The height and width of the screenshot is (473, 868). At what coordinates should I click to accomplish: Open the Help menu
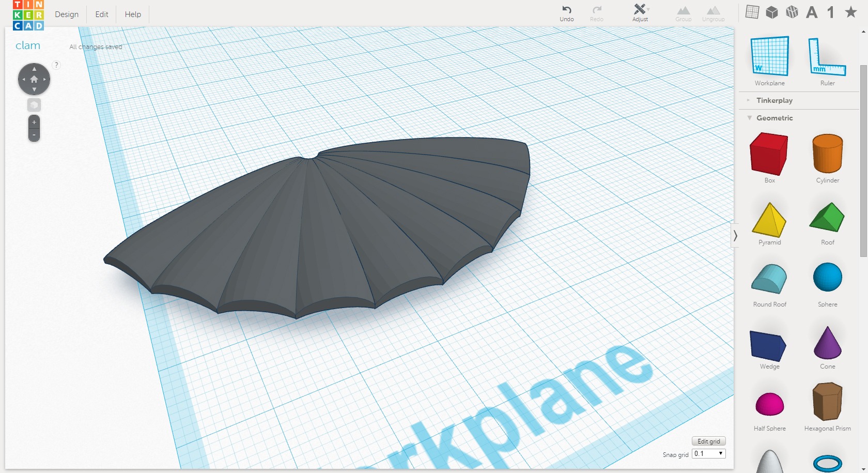point(133,14)
